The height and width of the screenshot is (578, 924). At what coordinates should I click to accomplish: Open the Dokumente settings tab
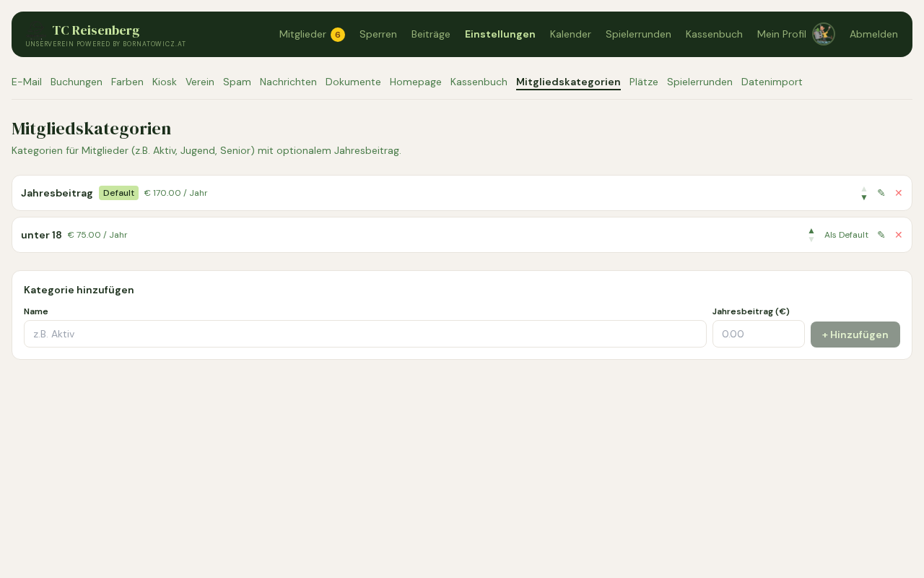coord(353,82)
